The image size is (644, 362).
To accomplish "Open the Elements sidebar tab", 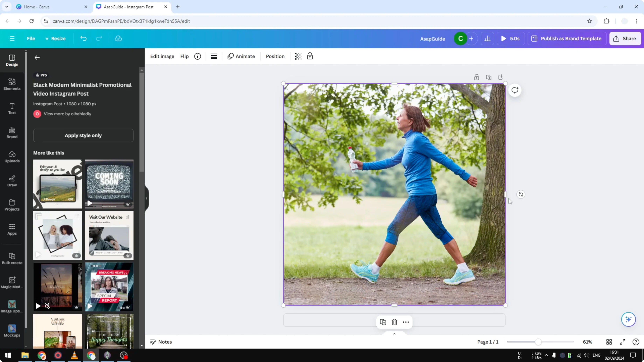I will [12, 84].
